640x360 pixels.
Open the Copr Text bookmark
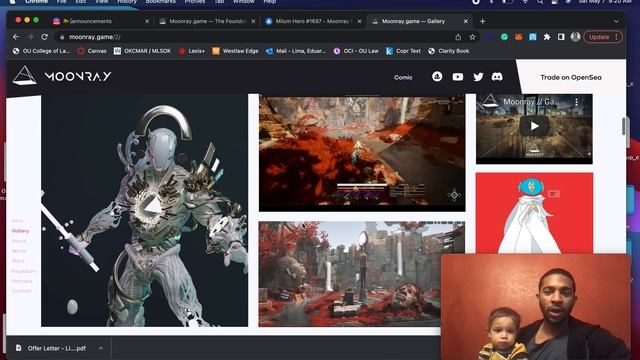coord(403,51)
